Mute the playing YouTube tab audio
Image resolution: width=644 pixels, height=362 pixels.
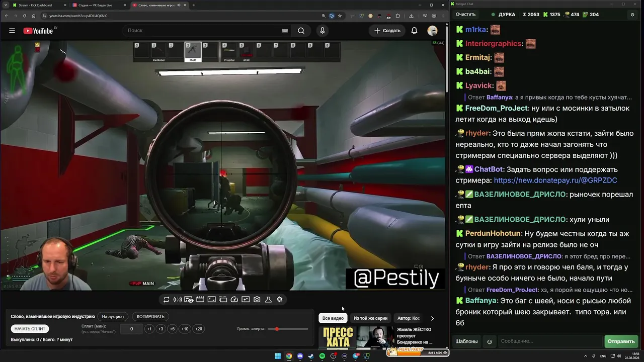coord(179,5)
